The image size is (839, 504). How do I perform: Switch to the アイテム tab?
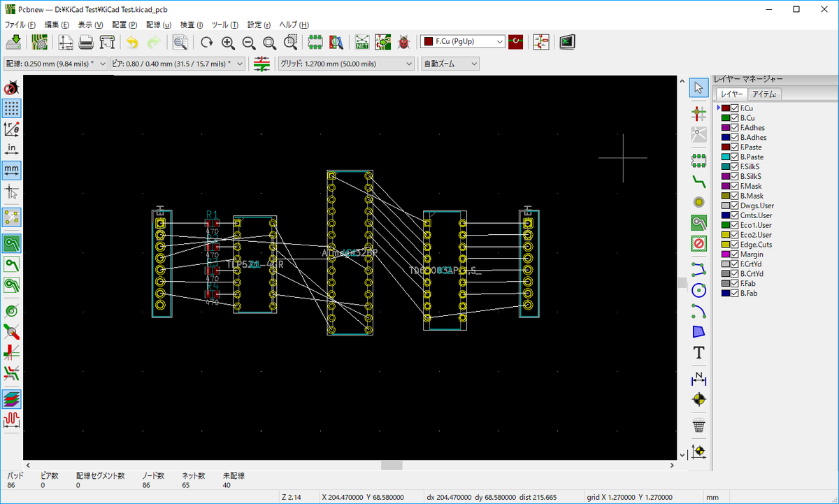tap(766, 94)
